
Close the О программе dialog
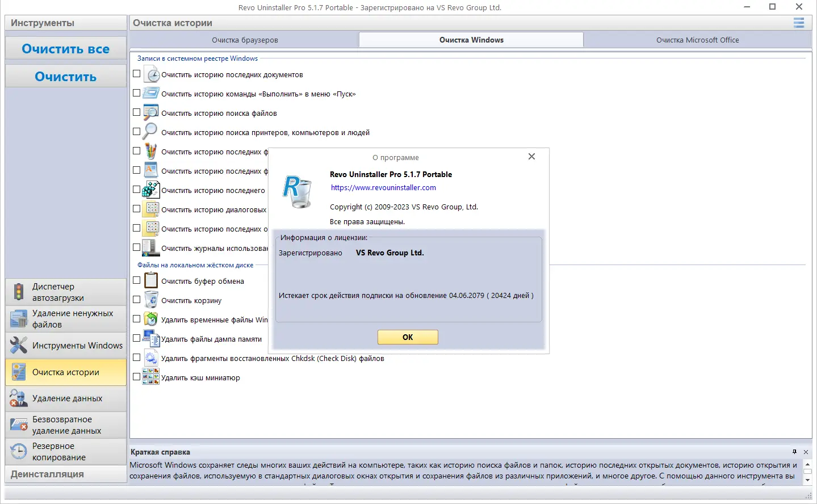[531, 157]
